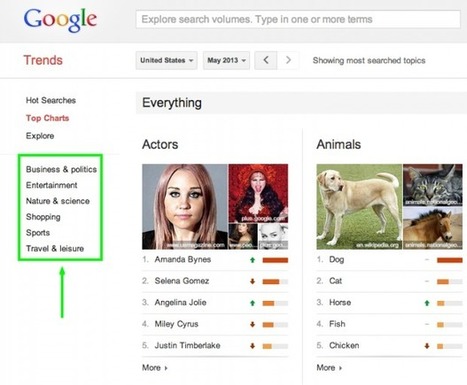Click green up arrow beside Angelina Jolie
Viewport: 467px width, 385px height.
(x=252, y=303)
